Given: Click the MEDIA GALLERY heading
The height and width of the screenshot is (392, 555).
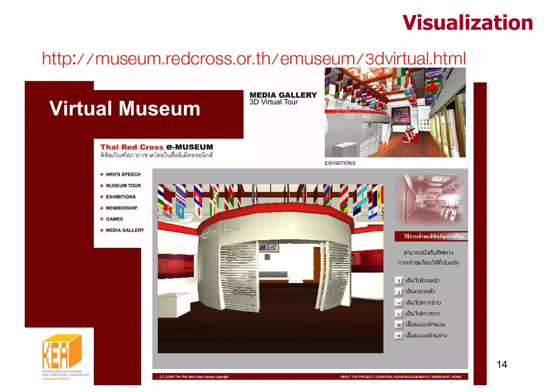Looking at the screenshot, I should point(283,95).
